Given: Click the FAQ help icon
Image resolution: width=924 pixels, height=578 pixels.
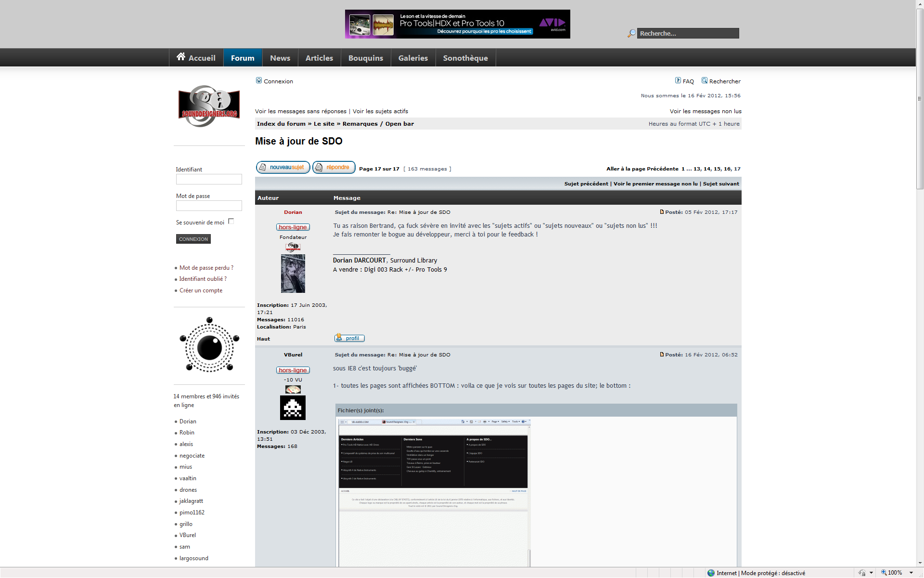Looking at the screenshot, I should point(678,80).
